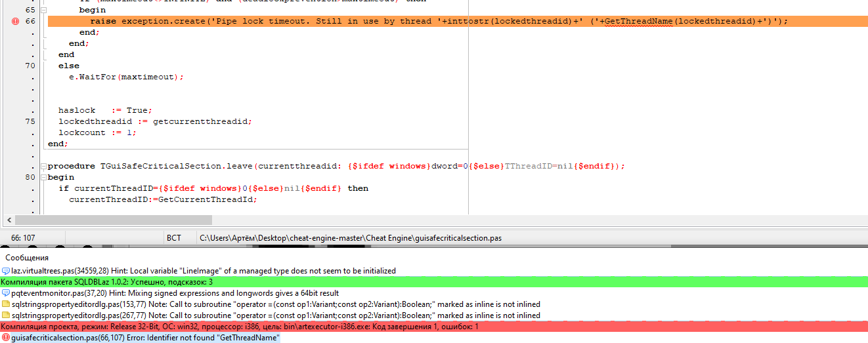
Task: Click the else keyword on line 70
Action: pos(69,66)
